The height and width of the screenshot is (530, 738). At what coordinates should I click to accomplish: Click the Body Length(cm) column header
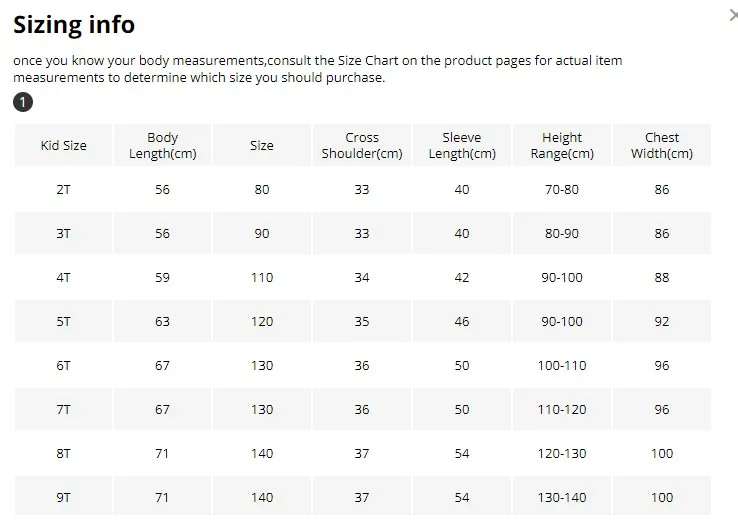tap(162, 145)
